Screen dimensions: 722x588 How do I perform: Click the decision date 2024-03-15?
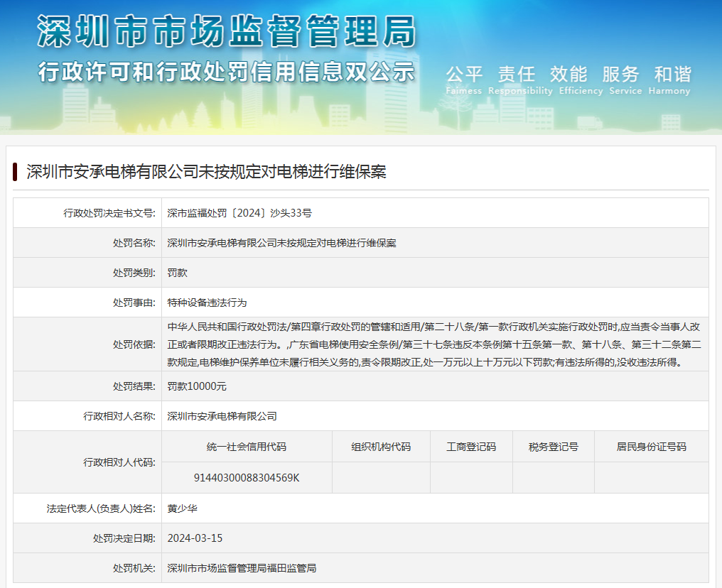pyautogui.click(x=195, y=538)
